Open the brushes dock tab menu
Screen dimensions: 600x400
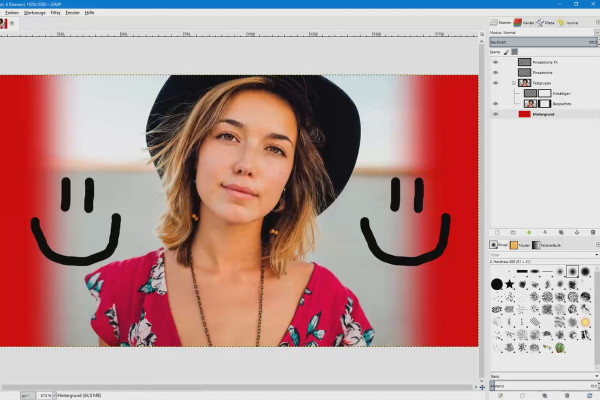point(598,244)
